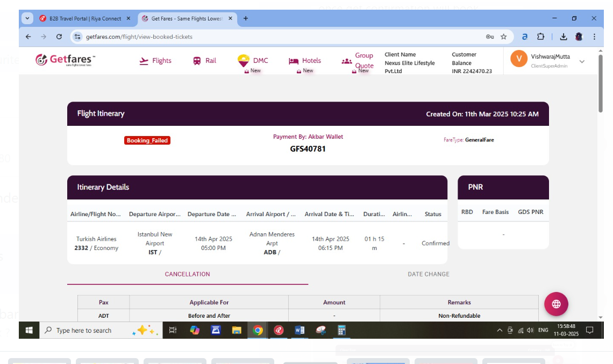
Task: Expand VishwarajMutta account dropdown
Action: coord(582,61)
